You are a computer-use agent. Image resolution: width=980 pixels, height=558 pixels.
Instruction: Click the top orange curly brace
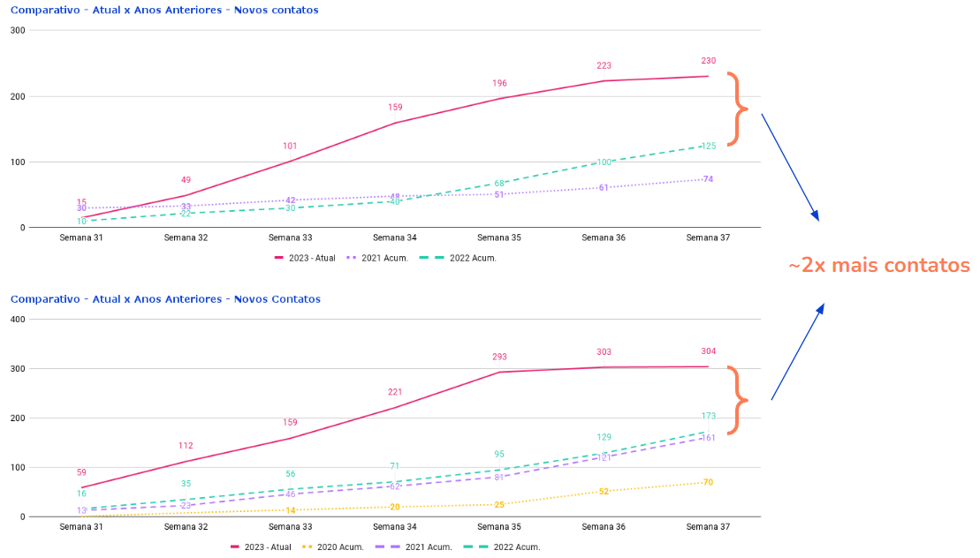pos(737,109)
